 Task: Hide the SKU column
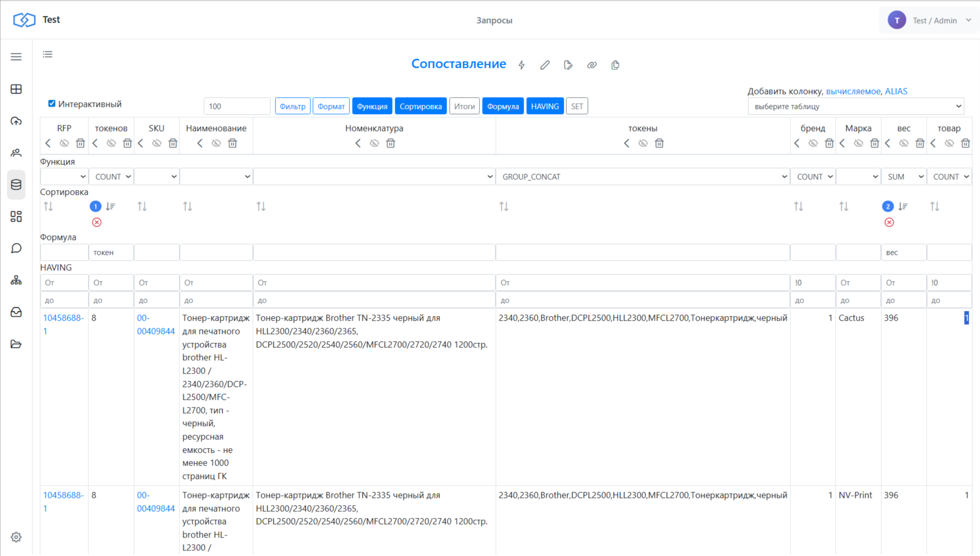tap(157, 143)
